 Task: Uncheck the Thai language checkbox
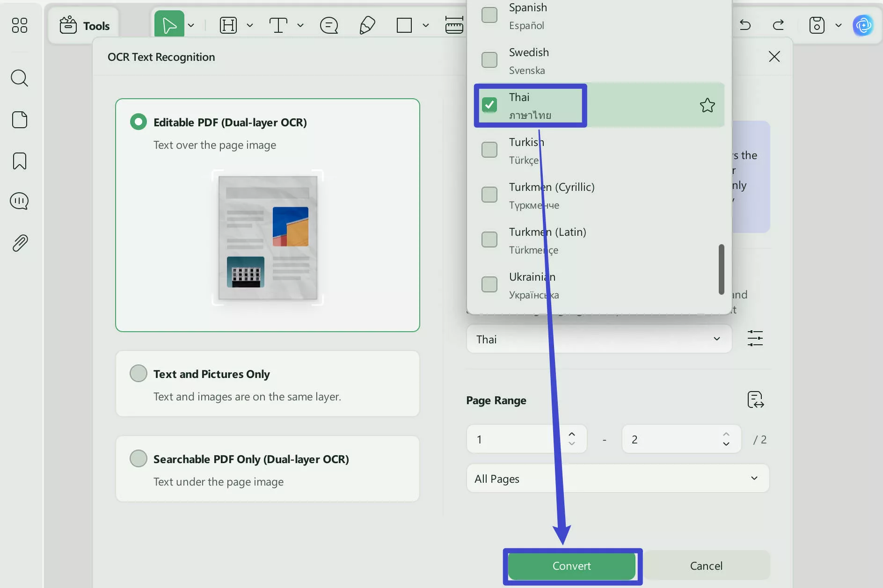(x=489, y=105)
